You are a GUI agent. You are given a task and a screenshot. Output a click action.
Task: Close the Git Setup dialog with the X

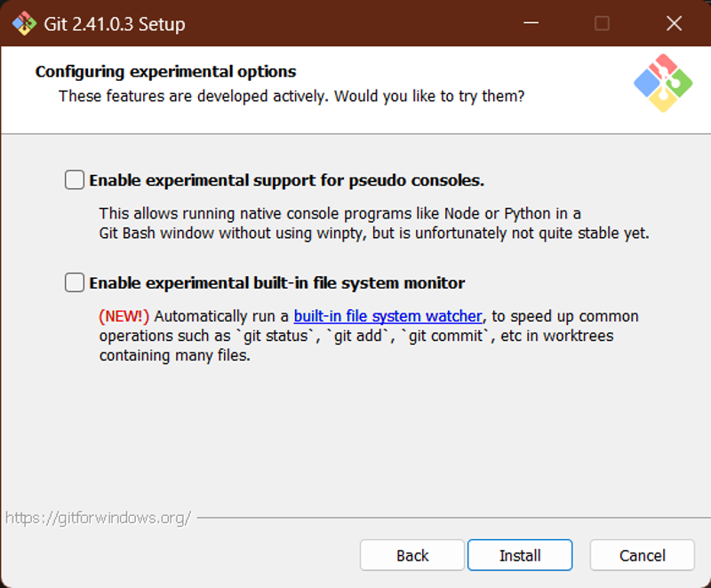(x=674, y=23)
